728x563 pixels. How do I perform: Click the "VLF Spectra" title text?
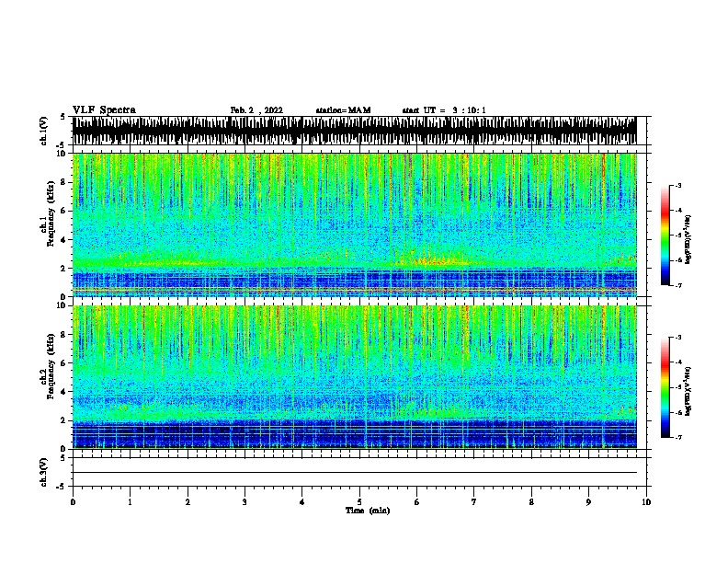pos(104,110)
